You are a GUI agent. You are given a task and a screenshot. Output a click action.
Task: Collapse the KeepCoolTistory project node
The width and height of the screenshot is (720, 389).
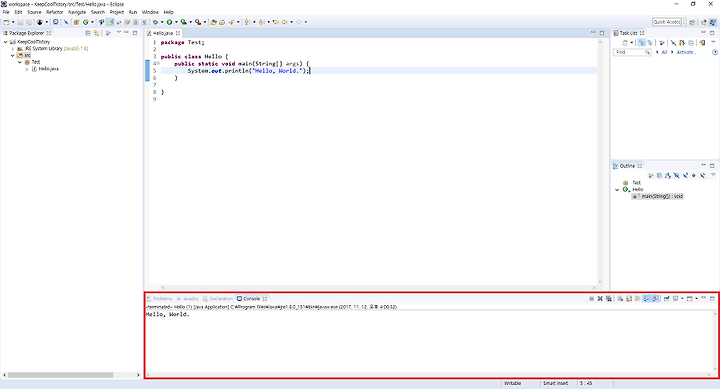point(6,42)
